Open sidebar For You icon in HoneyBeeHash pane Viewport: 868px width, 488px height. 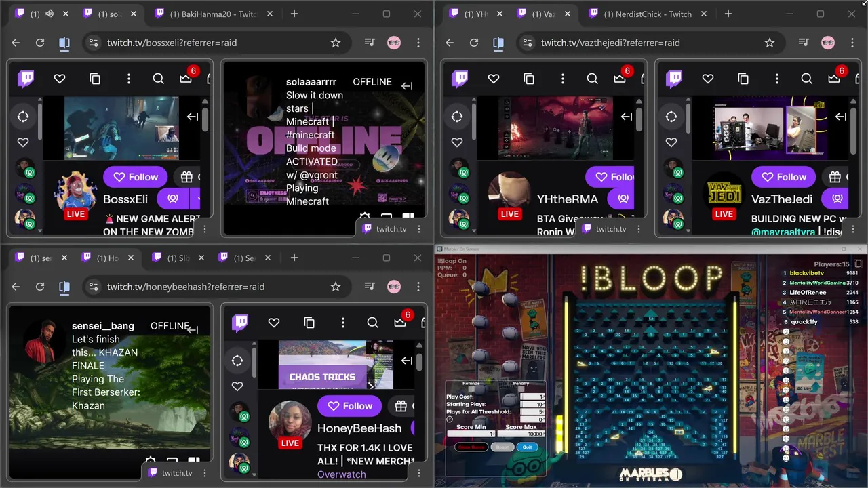point(237,361)
